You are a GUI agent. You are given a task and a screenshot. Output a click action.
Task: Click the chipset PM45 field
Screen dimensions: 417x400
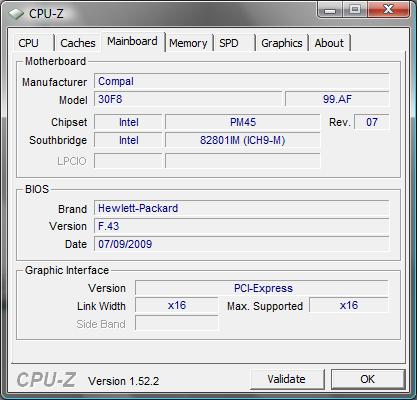(243, 122)
